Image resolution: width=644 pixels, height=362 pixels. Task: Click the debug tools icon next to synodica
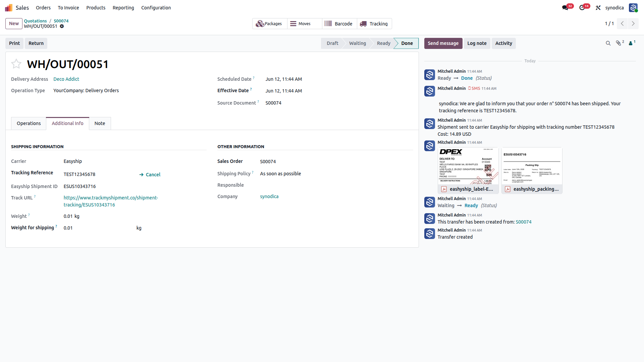click(598, 8)
